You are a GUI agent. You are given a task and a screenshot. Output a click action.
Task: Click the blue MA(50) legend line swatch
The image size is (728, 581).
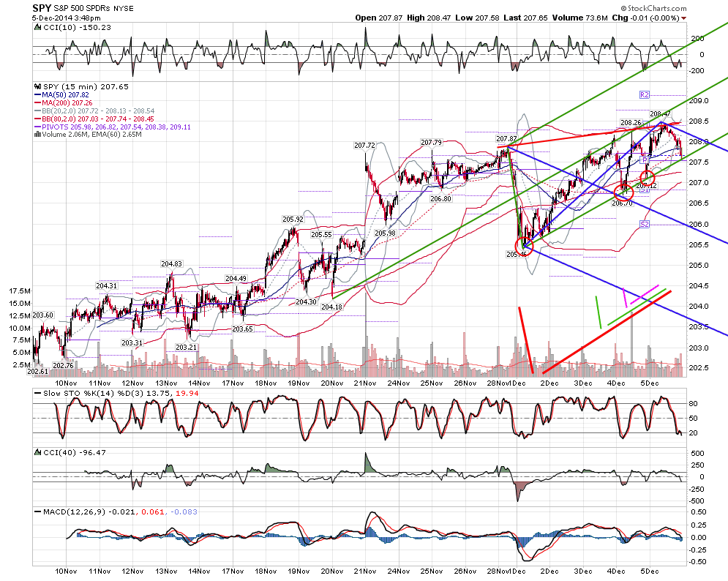(x=38, y=94)
